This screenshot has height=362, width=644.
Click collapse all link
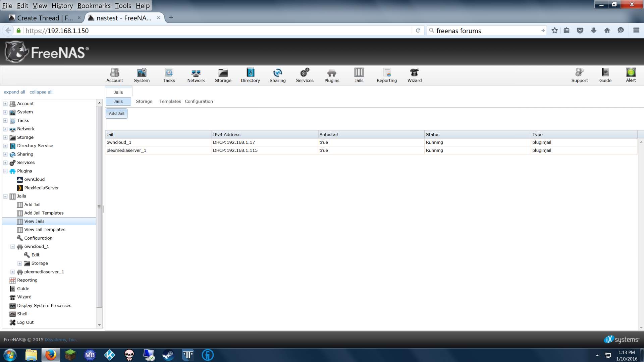(41, 92)
